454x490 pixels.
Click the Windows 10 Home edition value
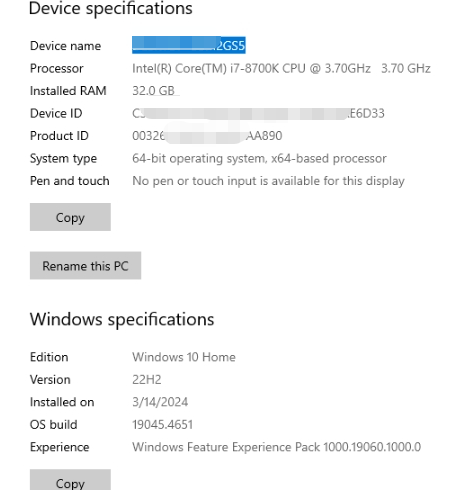coord(184,357)
